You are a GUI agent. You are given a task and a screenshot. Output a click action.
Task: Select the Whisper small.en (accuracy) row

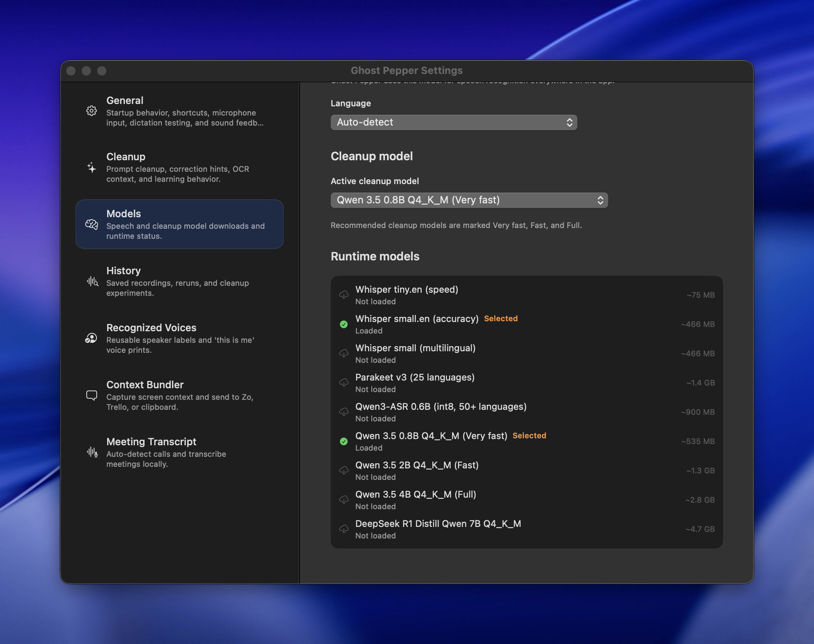pos(526,324)
